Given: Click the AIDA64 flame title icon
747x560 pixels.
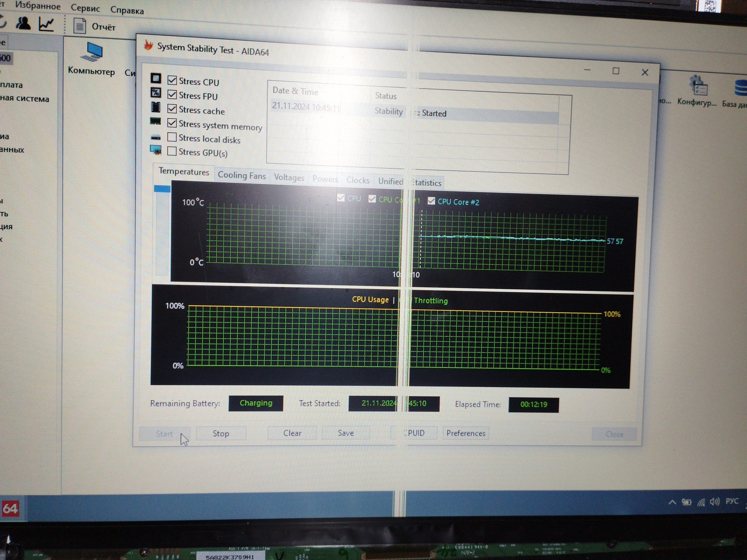Looking at the screenshot, I should [x=148, y=45].
